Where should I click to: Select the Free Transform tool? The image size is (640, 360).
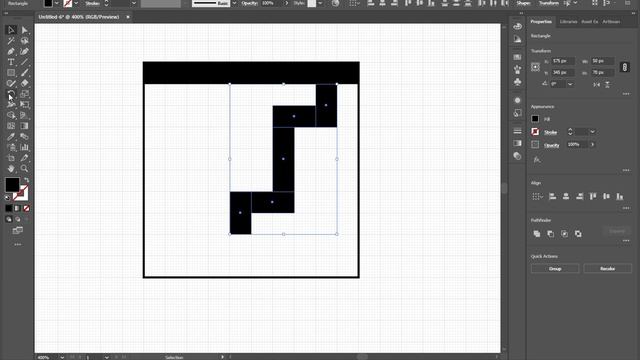point(24,104)
